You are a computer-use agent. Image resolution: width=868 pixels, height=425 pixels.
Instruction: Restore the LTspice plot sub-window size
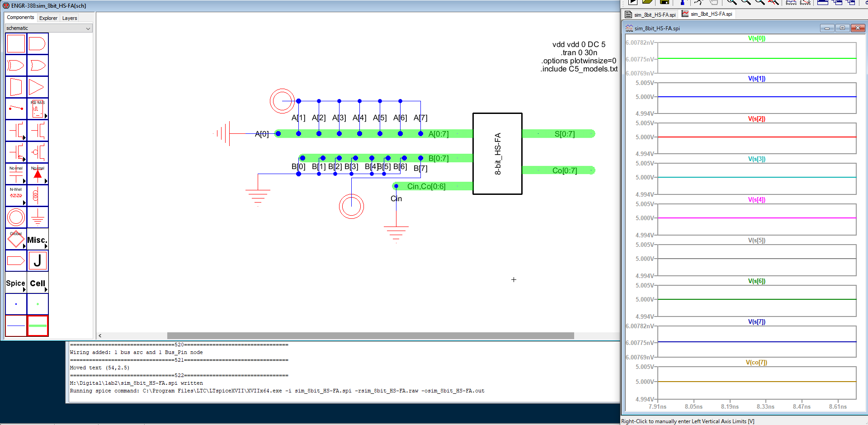842,28
